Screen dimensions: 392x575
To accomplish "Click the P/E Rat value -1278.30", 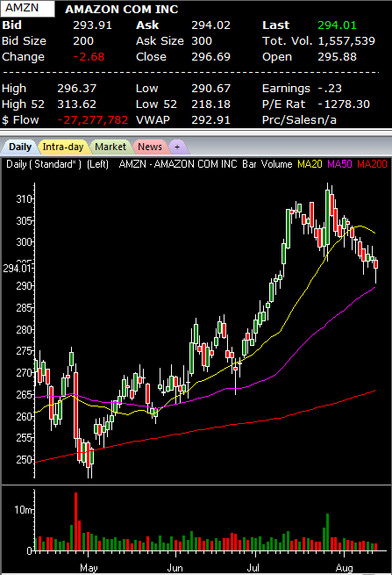I will [x=344, y=104].
